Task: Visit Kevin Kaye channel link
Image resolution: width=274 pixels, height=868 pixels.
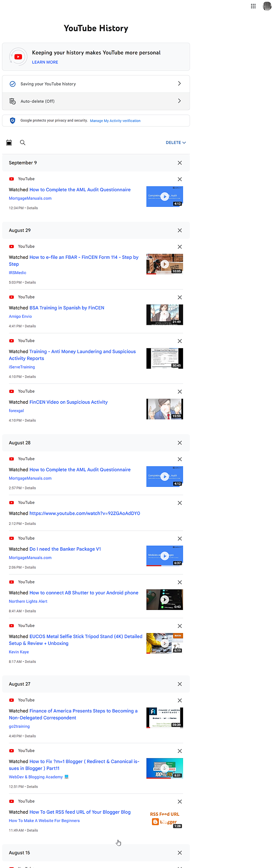Action: click(19, 652)
